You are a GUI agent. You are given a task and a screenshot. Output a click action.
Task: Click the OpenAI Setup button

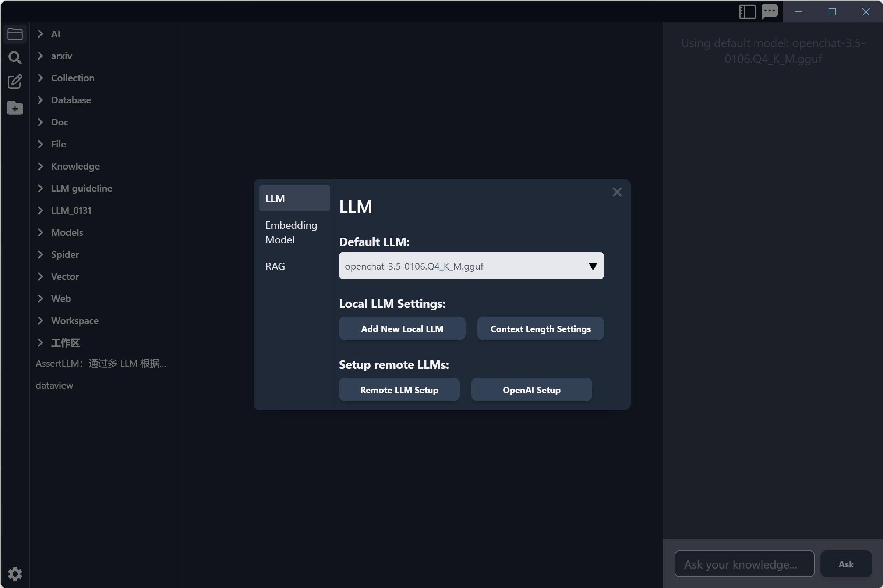[x=531, y=390]
